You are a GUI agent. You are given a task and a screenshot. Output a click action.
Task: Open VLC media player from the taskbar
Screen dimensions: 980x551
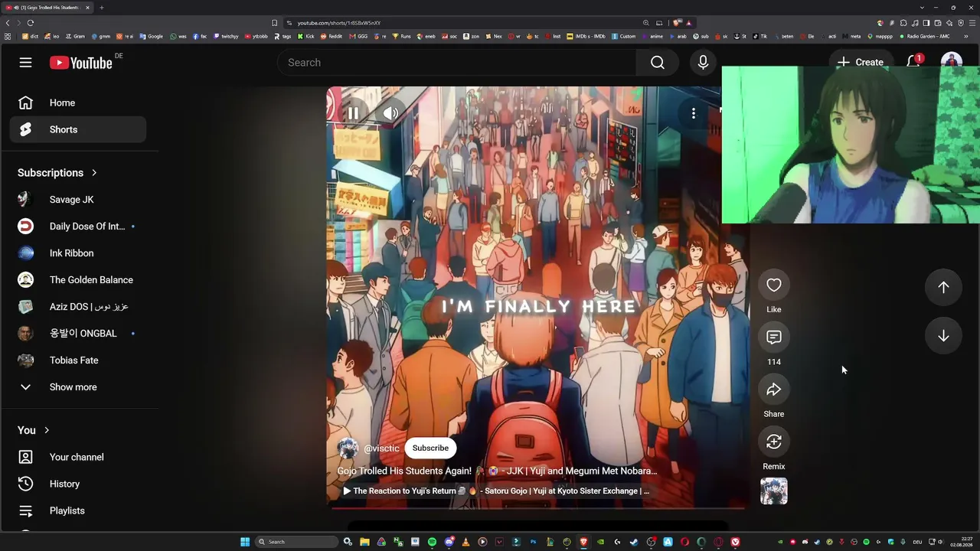(465, 542)
